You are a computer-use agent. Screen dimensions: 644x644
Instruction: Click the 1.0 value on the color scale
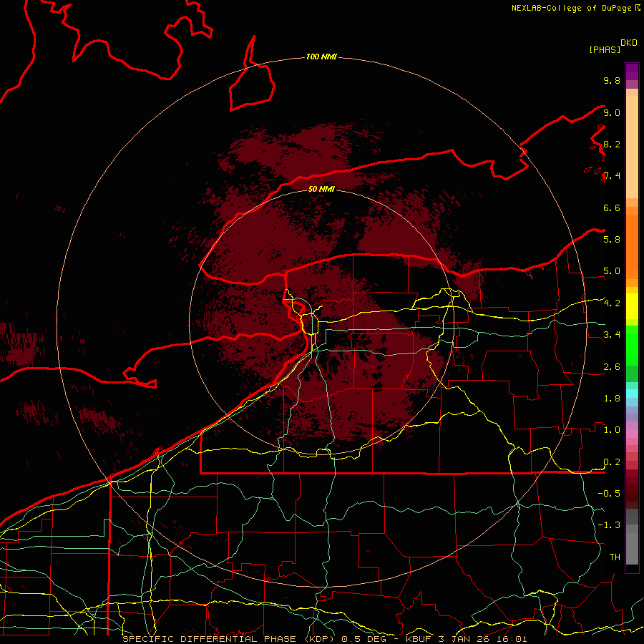point(612,430)
